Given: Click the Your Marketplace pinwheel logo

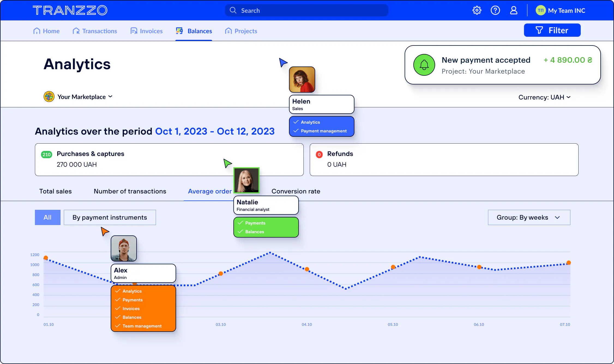Looking at the screenshot, I should (x=49, y=97).
